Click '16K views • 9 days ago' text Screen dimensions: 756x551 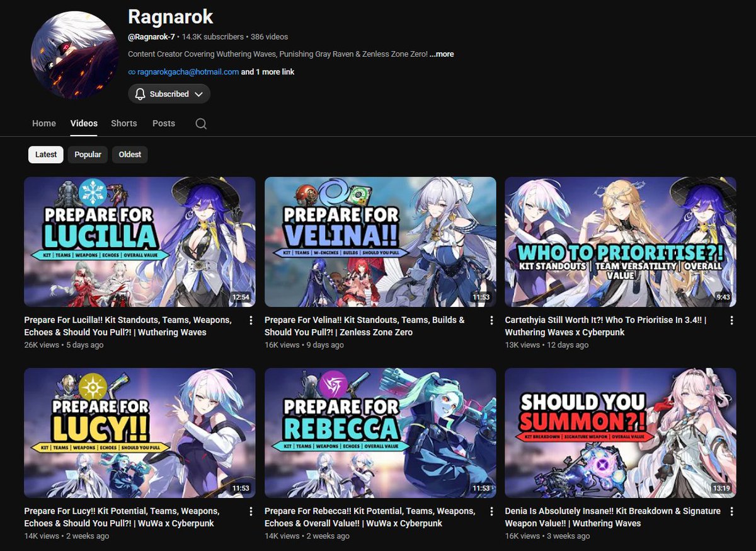point(304,345)
